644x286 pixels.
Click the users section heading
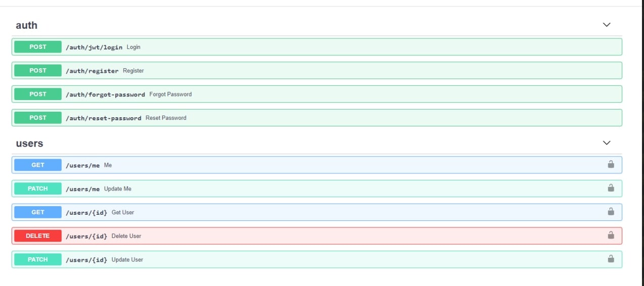pos(29,144)
